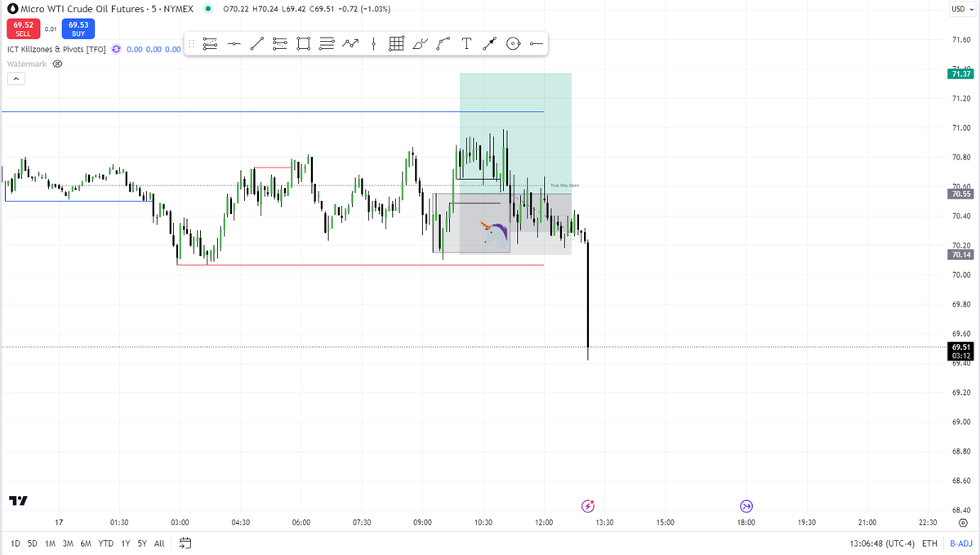The image size is (980, 555).
Task: Select the horizontal line drawing tool
Action: (x=234, y=44)
